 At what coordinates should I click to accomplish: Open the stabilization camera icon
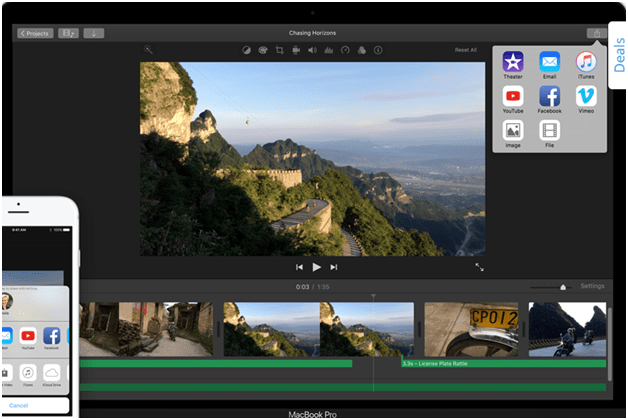(x=296, y=50)
